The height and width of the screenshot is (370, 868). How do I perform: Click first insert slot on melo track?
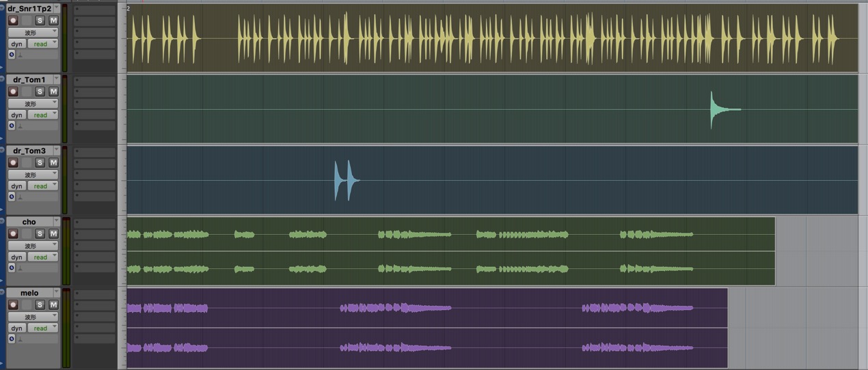[94, 294]
